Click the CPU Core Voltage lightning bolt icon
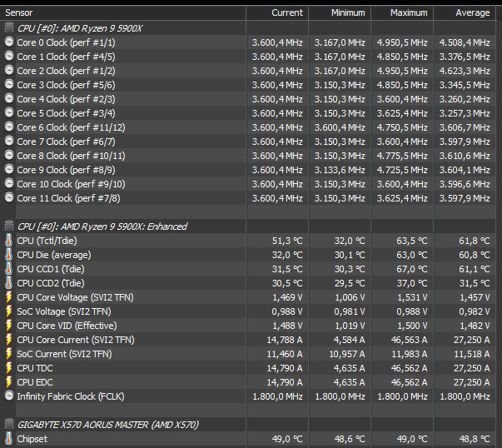 pos(9,297)
